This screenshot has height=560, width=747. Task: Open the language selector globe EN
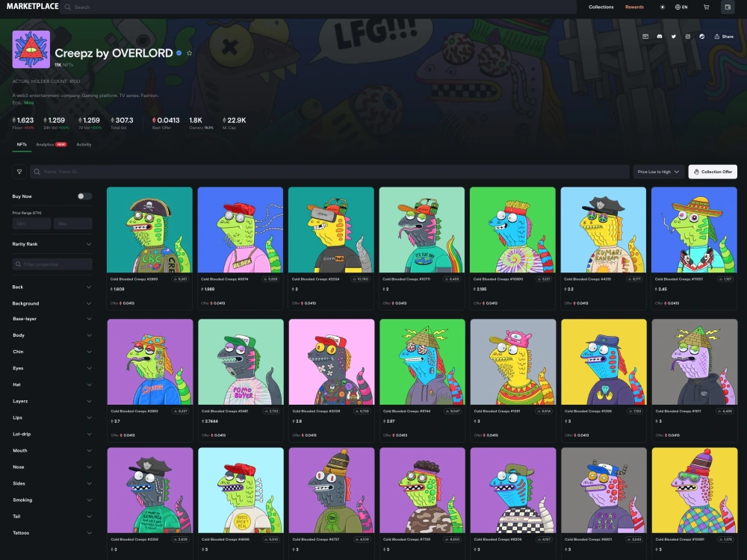[681, 7]
